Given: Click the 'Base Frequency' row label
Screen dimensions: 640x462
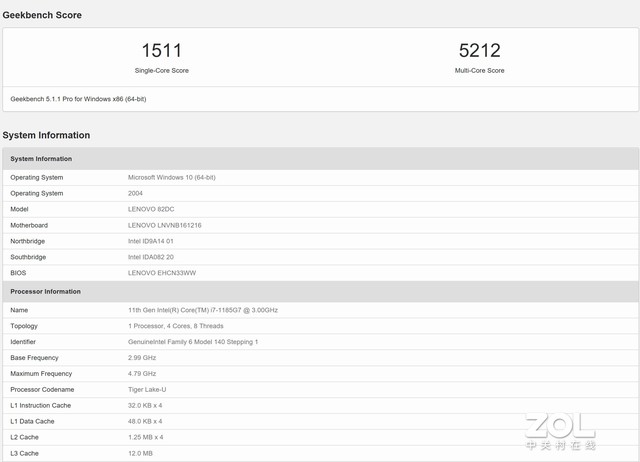Looking at the screenshot, I should 34,358.
